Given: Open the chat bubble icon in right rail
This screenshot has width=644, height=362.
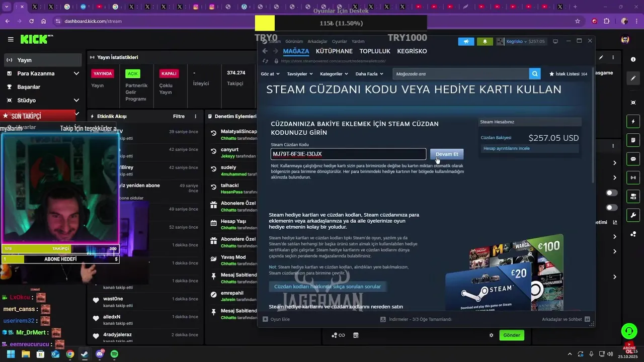Looking at the screenshot, I should coord(633,159).
